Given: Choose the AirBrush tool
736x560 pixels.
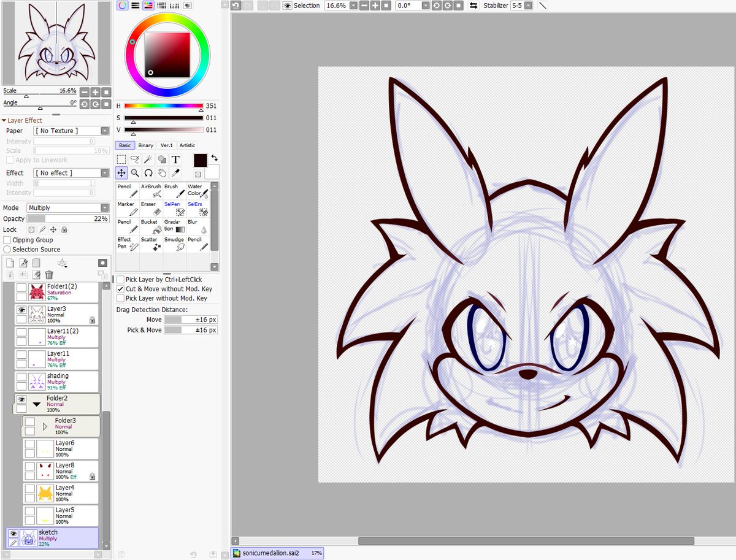Looking at the screenshot, I should click(151, 190).
